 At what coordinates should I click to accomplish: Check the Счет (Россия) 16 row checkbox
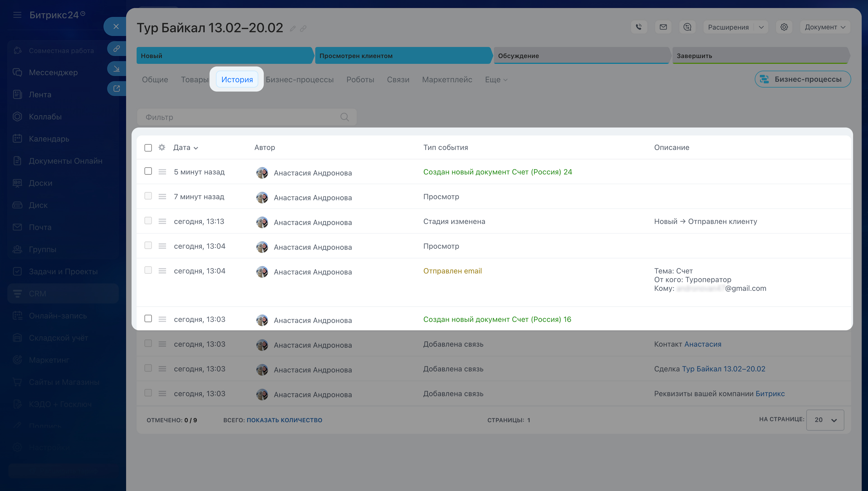pyautogui.click(x=148, y=319)
